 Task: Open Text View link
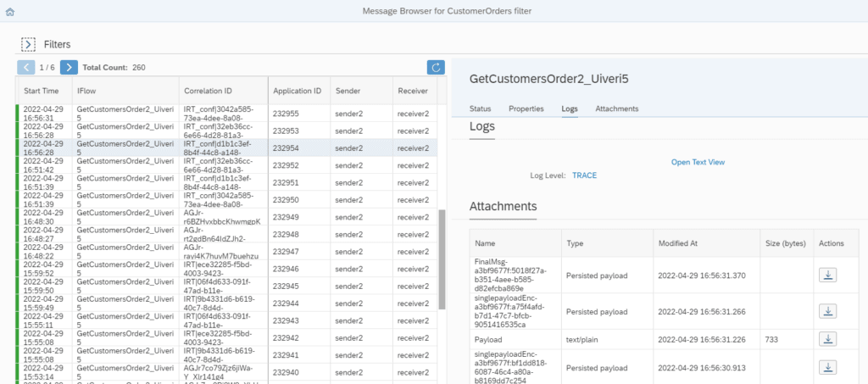pyautogui.click(x=698, y=162)
